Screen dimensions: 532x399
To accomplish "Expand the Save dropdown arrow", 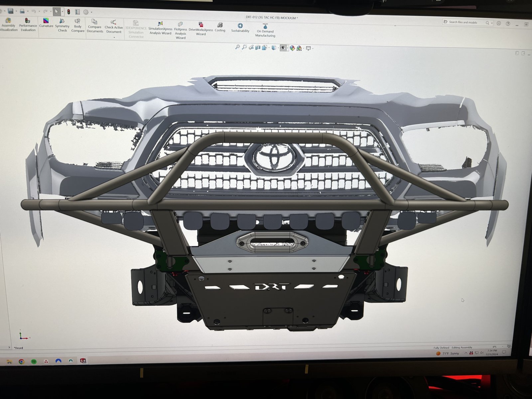I will (16, 12).
